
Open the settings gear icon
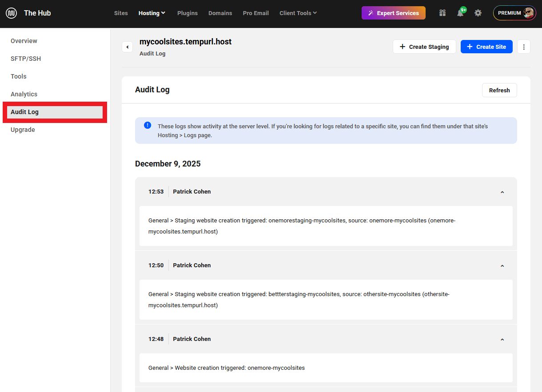[x=478, y=13]
